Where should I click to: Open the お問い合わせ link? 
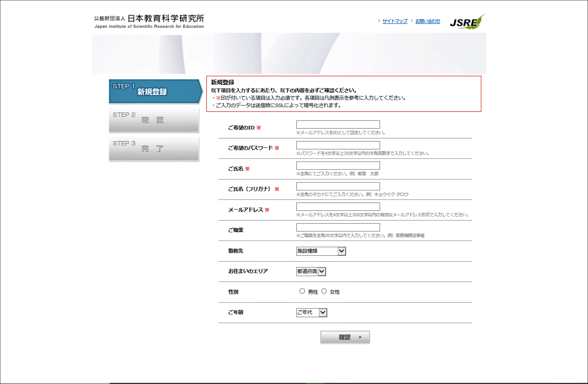click(x=427, y=21)
